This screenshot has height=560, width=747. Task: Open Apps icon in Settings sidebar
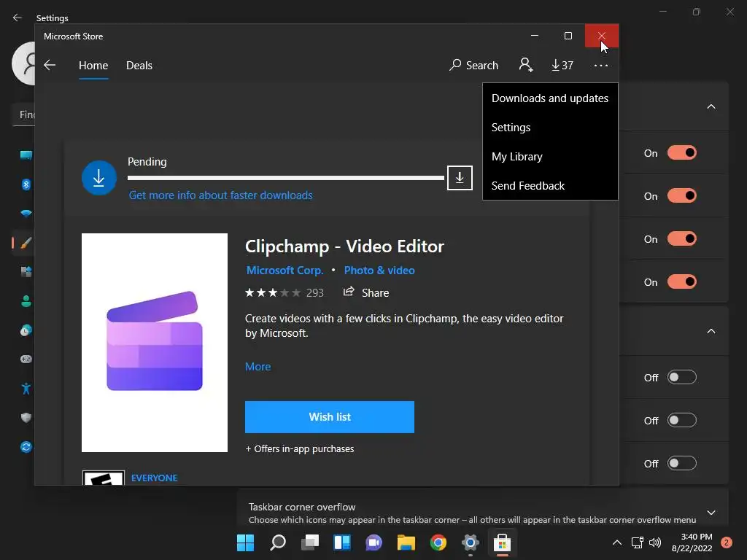coord(26,272)
